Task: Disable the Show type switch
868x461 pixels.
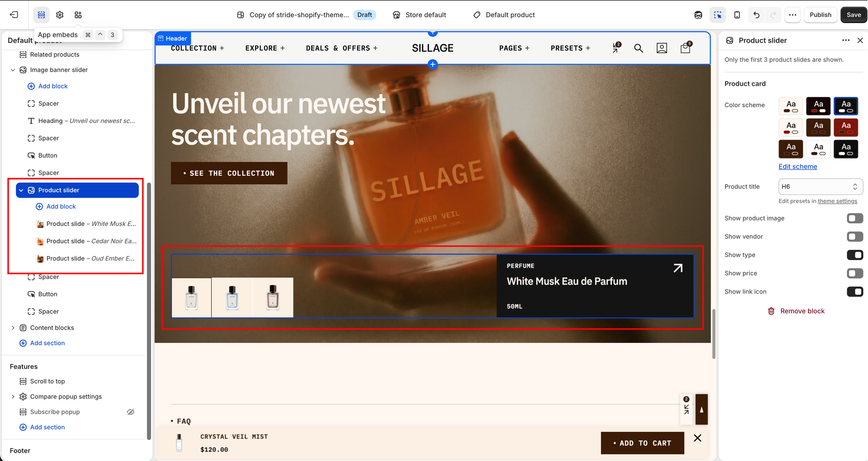Action: pos(855,255)
